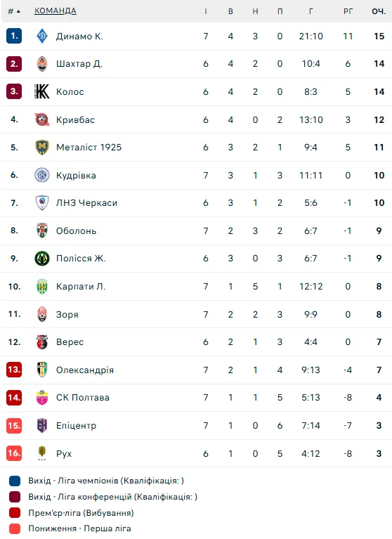Open the ЛНЗ Черкаси team link

(x=86, y=203)
